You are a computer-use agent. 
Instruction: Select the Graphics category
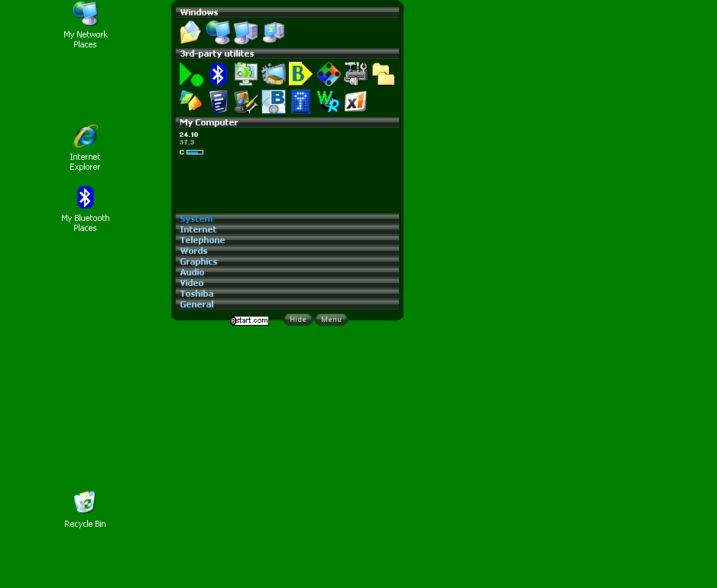point(287,262)
